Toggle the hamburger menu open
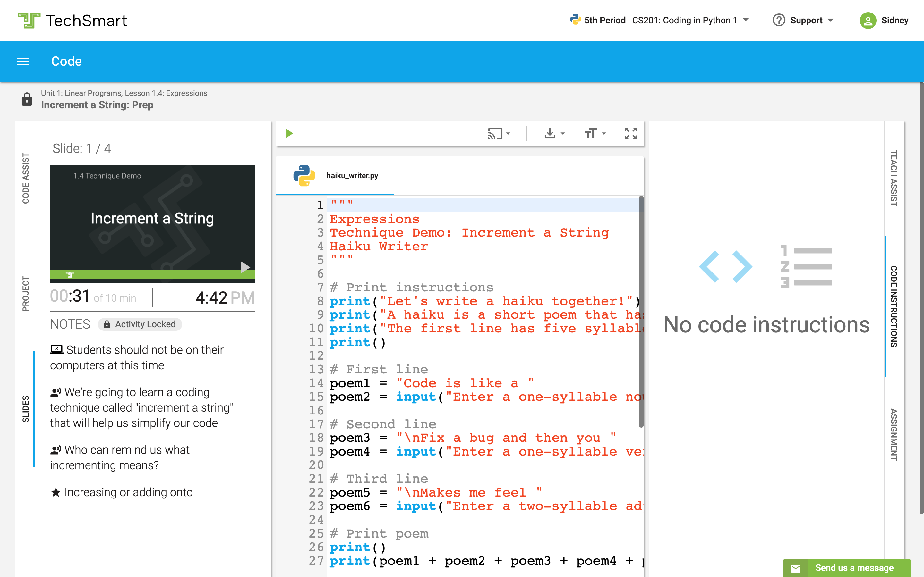The image size is (924, 577). pos(23,61)
